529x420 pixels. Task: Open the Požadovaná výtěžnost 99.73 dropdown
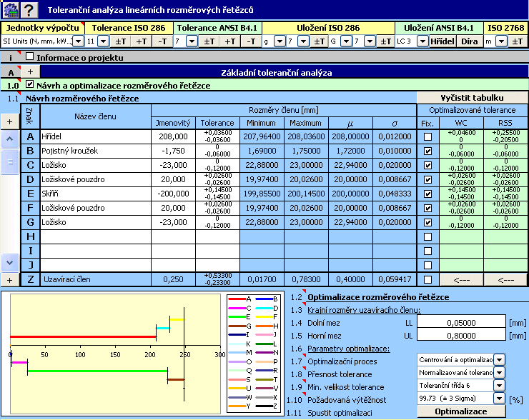pyautogui.click(x=499, y=398)
